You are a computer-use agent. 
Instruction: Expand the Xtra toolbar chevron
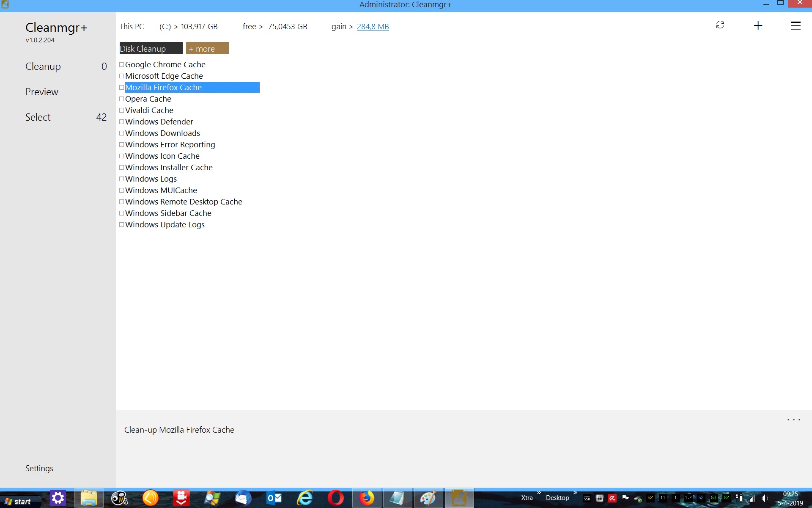point(539,493)
